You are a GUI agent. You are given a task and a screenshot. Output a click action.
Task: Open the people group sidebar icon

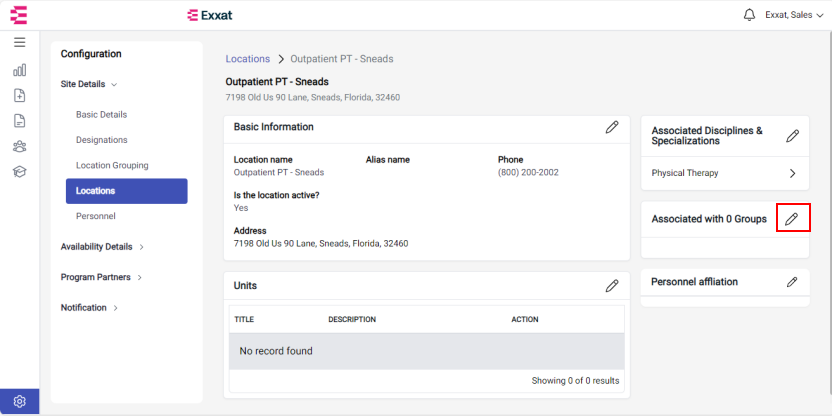click(20, 146)
